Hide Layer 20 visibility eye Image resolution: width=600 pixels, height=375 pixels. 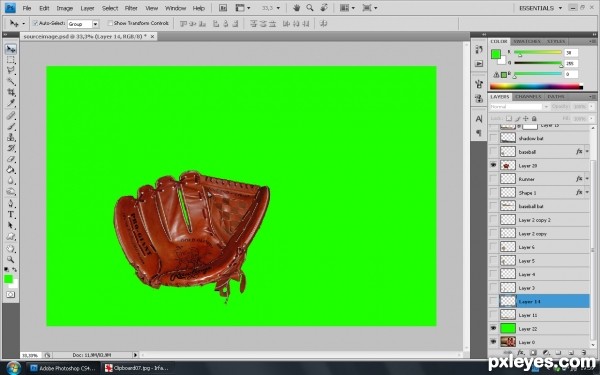493,165
